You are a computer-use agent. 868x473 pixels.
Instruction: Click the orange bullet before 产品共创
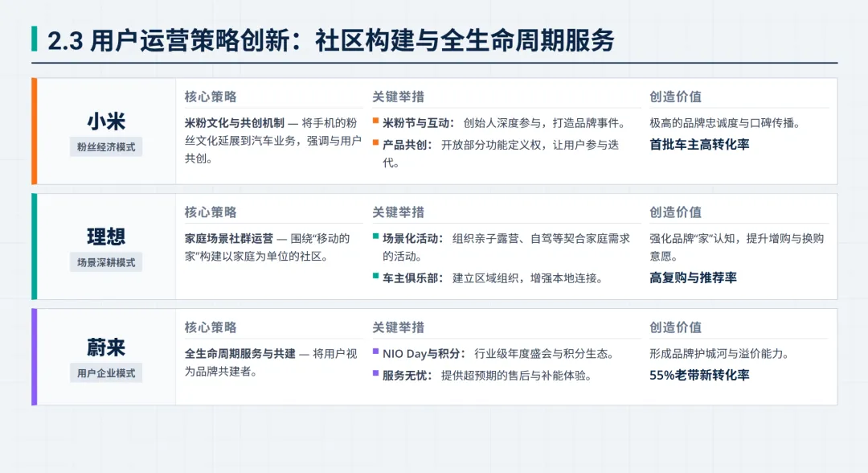pos(376,143)
